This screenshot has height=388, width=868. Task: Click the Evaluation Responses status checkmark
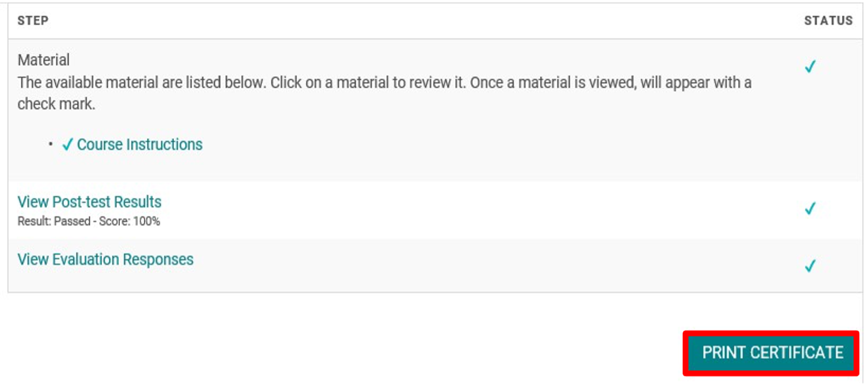[x=810, y=266]
